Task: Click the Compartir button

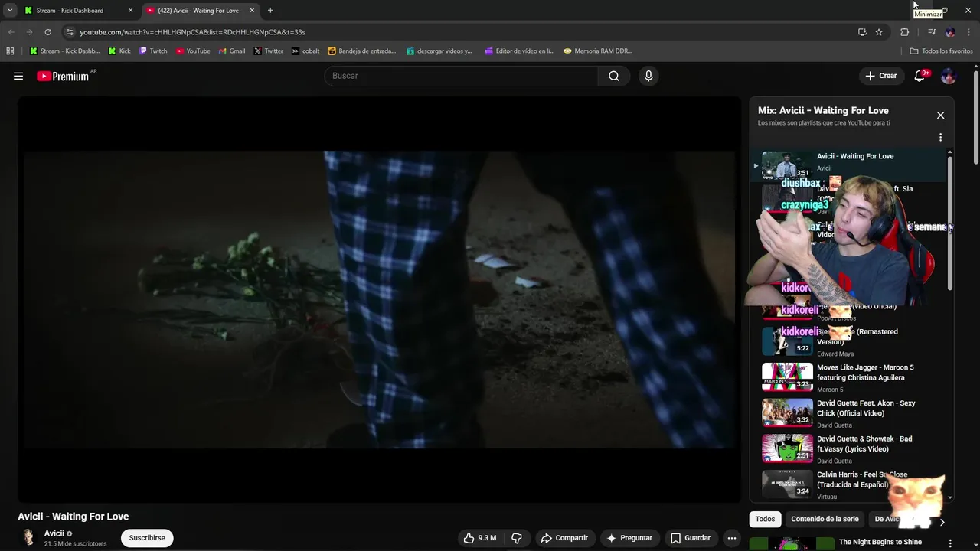Action: (x=564, y=538)
